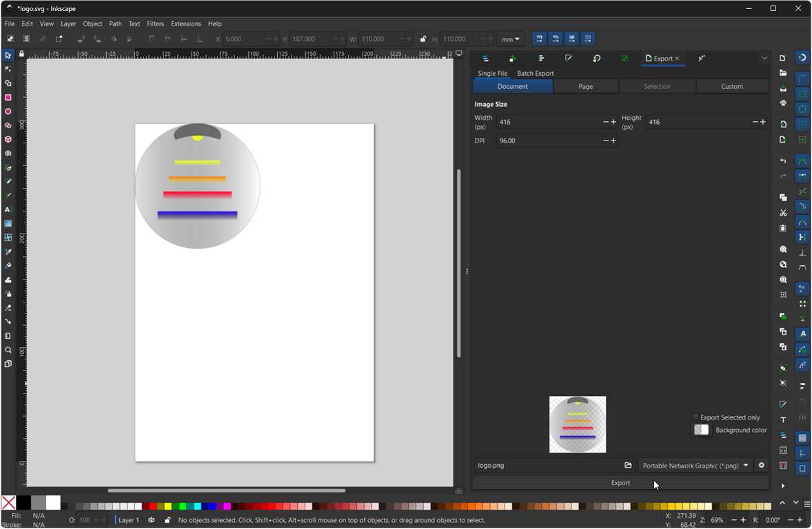This screenshot has width=812, height=529.
Task: Select the Eraser tool
Action: 8,307
